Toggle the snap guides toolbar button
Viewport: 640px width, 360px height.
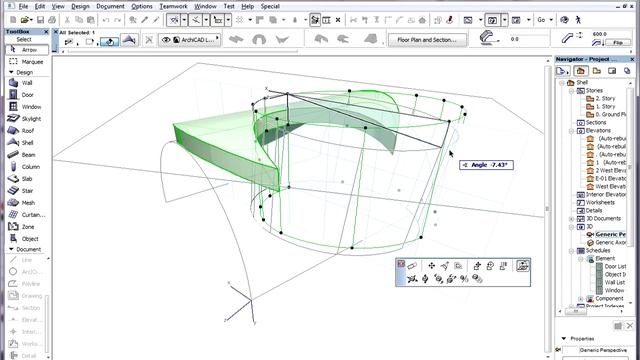[196, 20]
